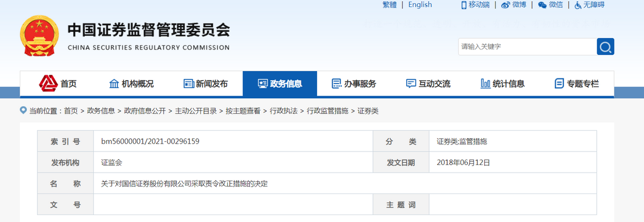This screenshot has height=222, width=644.
Task: Click the 名称 label cell
Action: (65, 183)
